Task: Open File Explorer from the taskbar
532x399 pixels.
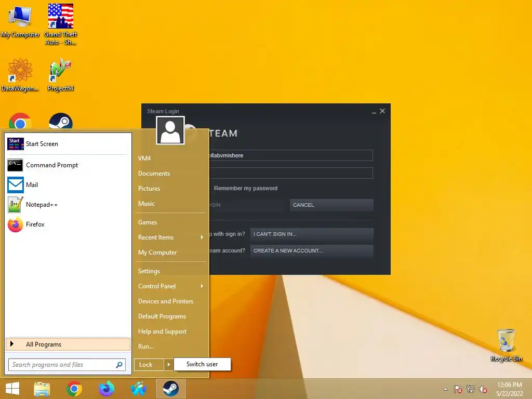Action: click(x=42, y=389)
